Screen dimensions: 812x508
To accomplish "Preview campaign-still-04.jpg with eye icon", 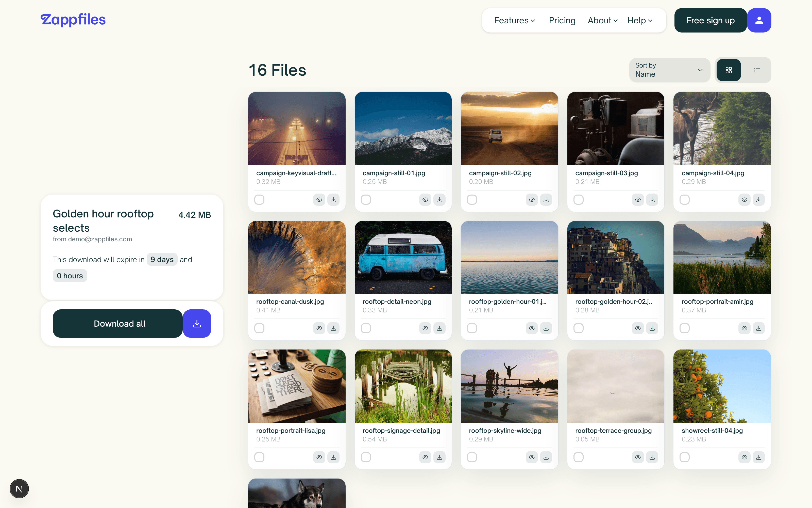I will coord(744,200).
